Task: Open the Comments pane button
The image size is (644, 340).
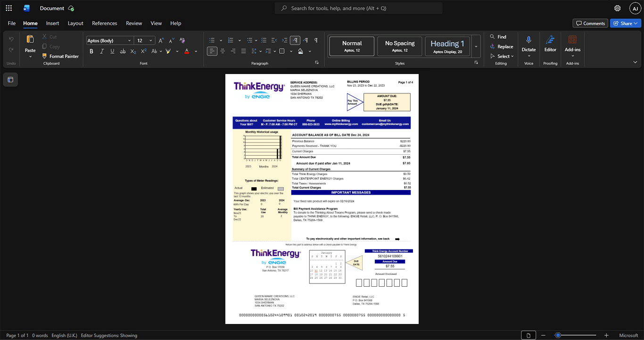Action: coord(590,23)
